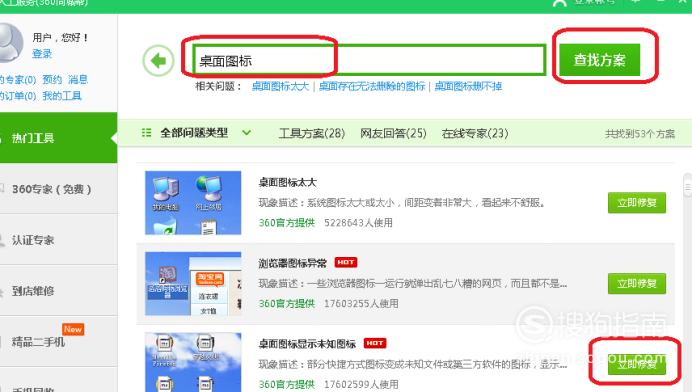Click the 认证专家 sidebar person icon
The image size is (692, 392).
pos(2,240)
